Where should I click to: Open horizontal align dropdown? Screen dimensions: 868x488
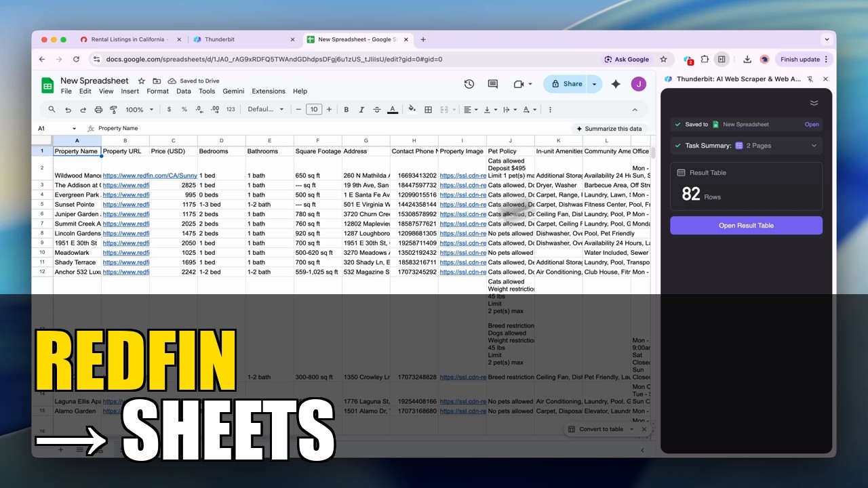[x=470, y=109]
